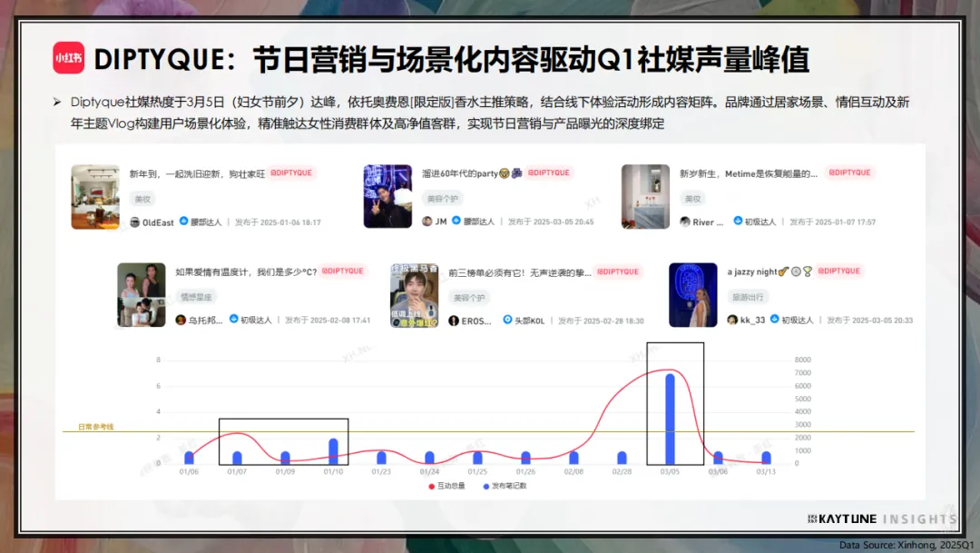The height and width of the screenshot is (553, 980).
Task: Select the blue bar at 01/06
Action: [x=190, y=458]
